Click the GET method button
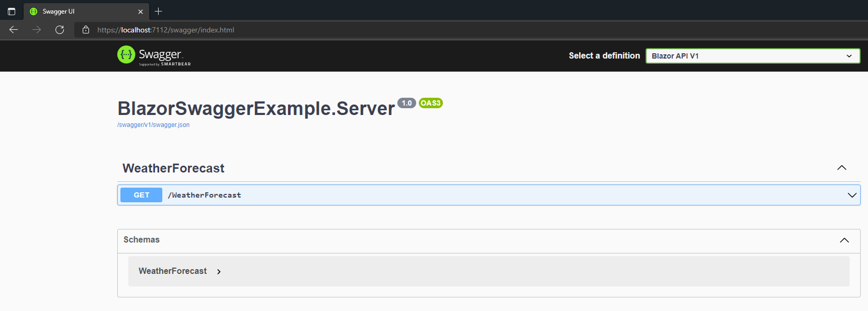 pyautogui.click(x=141, y=195)
